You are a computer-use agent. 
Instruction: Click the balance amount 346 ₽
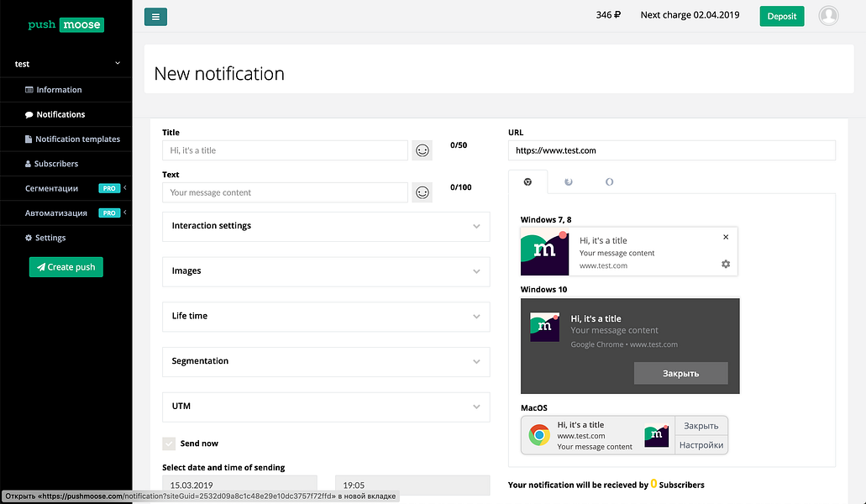[608, 15]
